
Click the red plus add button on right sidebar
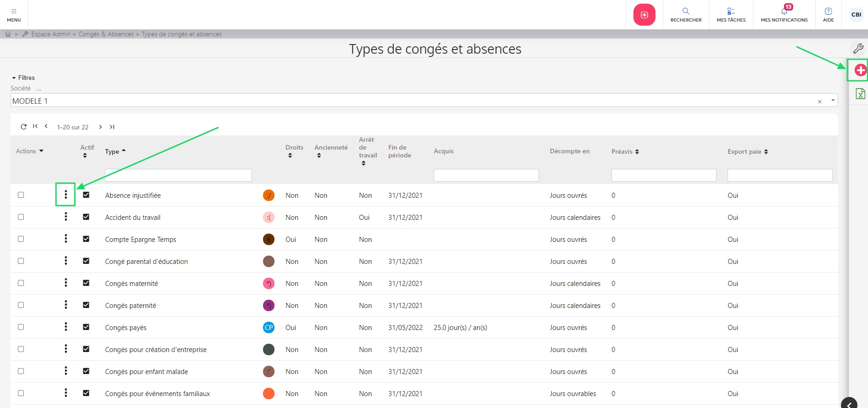click(x=860, y=70)
